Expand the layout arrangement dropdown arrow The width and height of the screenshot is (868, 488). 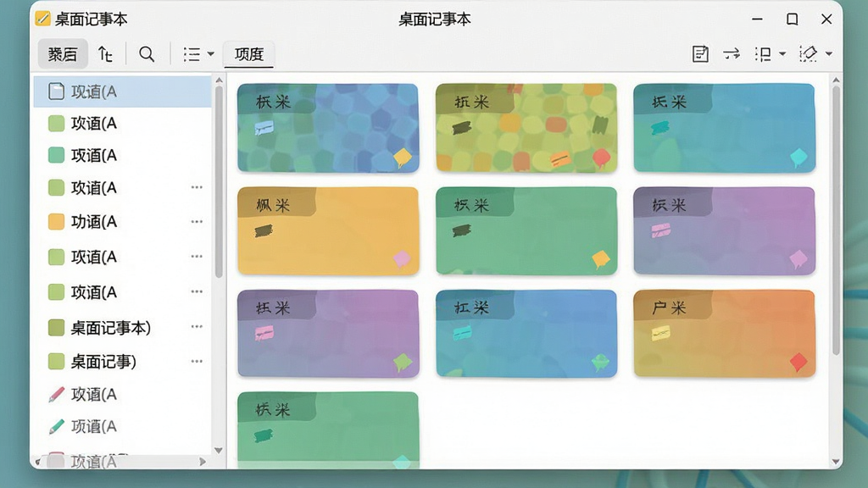tap(782, 54)
